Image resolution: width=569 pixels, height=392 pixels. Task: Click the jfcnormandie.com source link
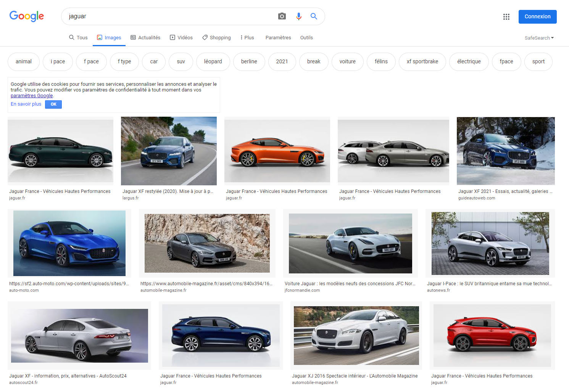click(302, 291)
